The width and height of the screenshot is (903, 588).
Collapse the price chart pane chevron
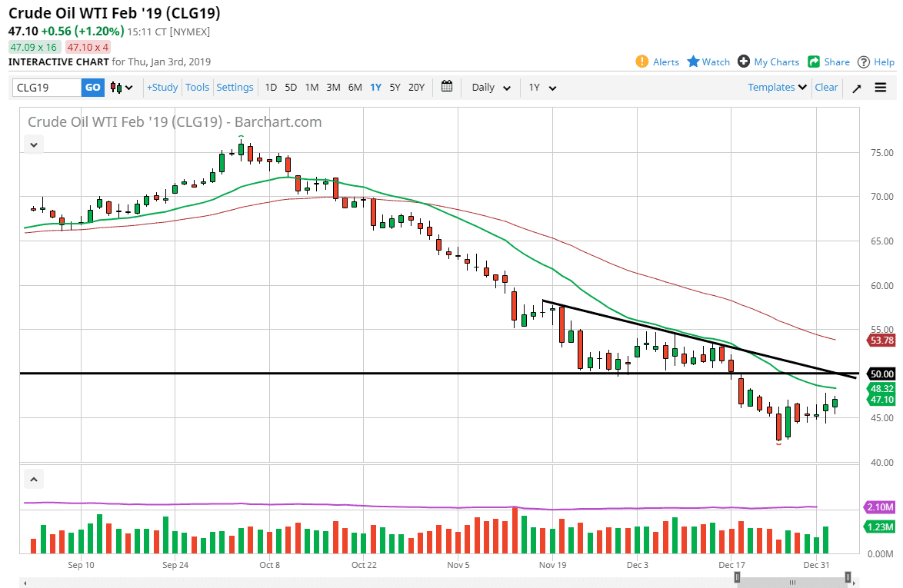[x=34, y=144]
